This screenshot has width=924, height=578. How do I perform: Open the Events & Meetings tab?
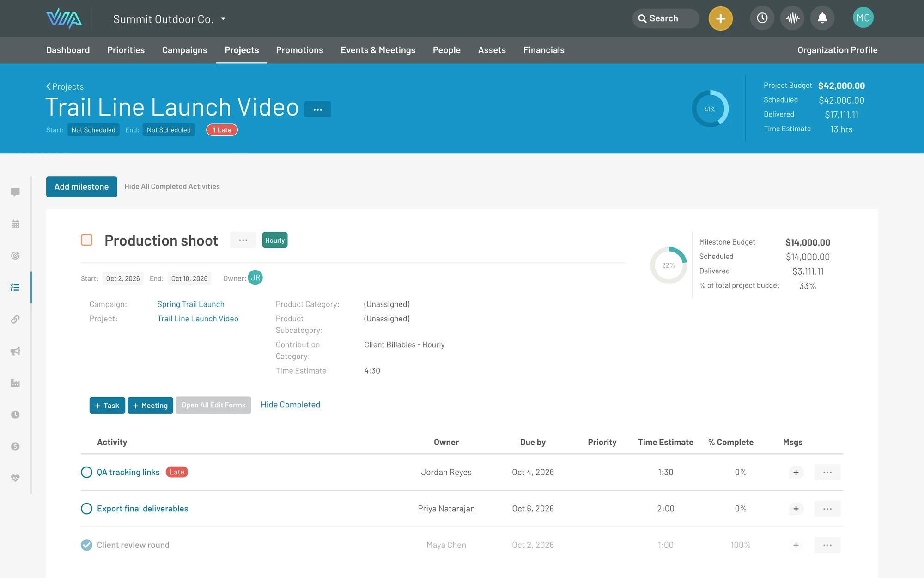point(378,50)
